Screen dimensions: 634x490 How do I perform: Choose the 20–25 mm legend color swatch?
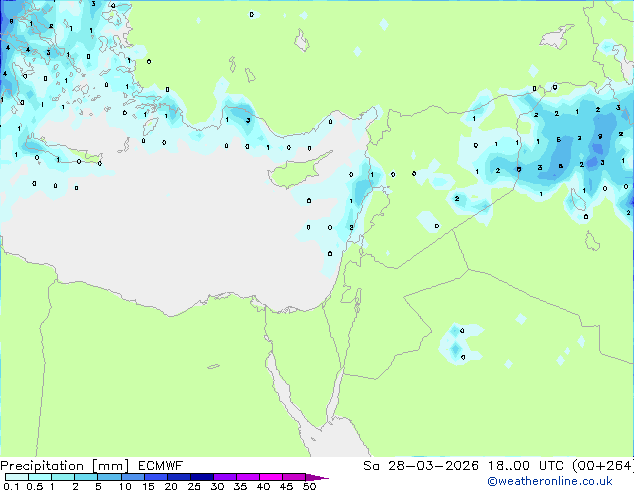coord(179,477)
